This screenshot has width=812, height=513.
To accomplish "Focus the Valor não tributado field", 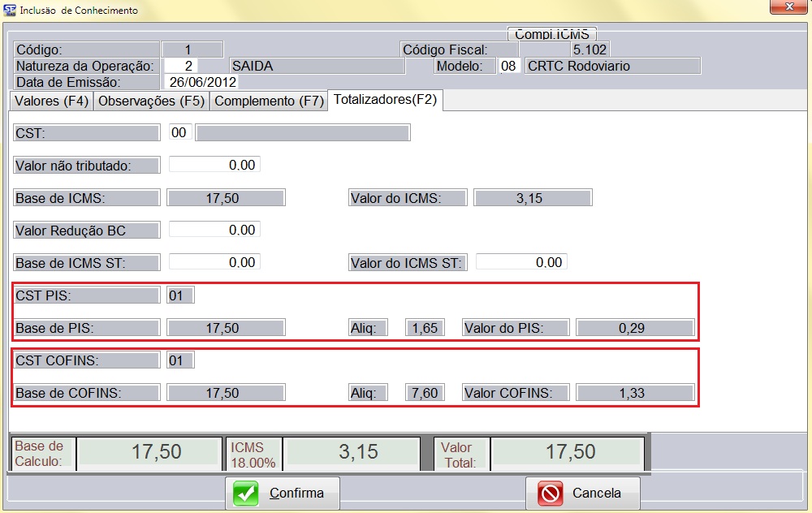I will [214, 165].
